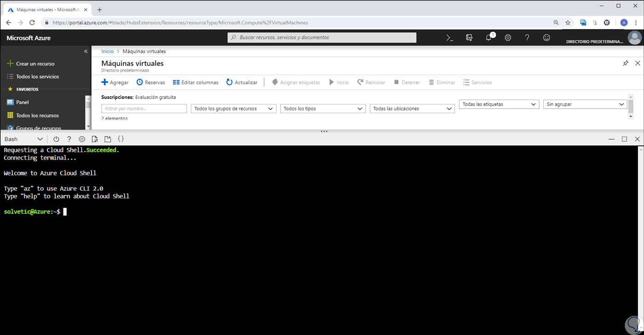
Task: Open a new browser tab
Action: [99, 10]
